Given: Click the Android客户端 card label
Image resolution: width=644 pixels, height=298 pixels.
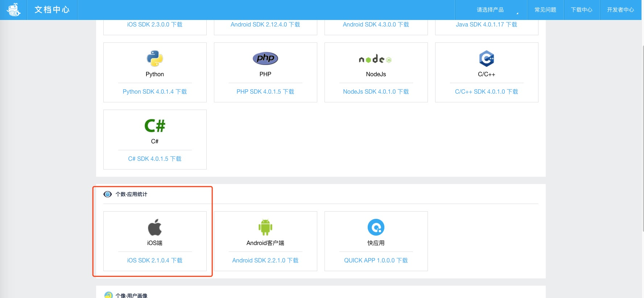Looking at the screenshot, I should tap(265, 243).
